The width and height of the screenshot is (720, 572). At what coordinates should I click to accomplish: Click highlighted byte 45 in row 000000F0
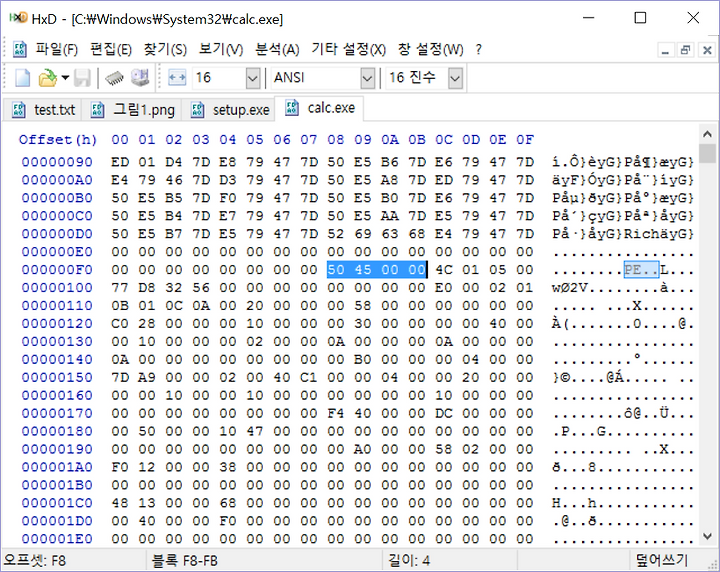[x=363, y=269]
